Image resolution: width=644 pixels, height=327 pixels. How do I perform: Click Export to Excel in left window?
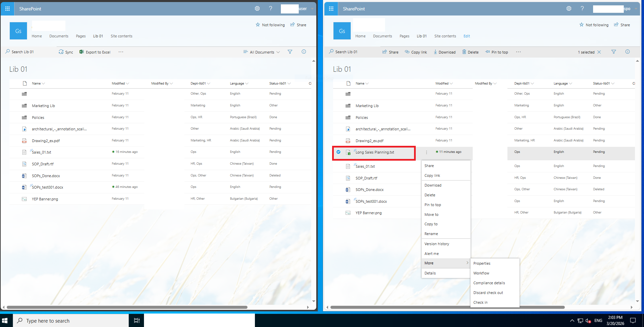pyautogui.click(x=95, y=52)
